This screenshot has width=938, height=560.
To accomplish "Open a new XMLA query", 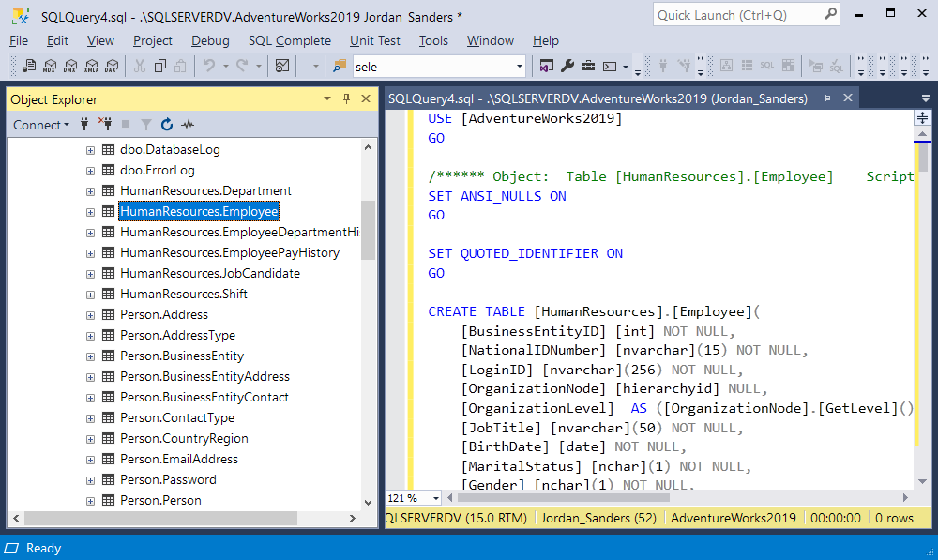I will [x=92, y=66].
